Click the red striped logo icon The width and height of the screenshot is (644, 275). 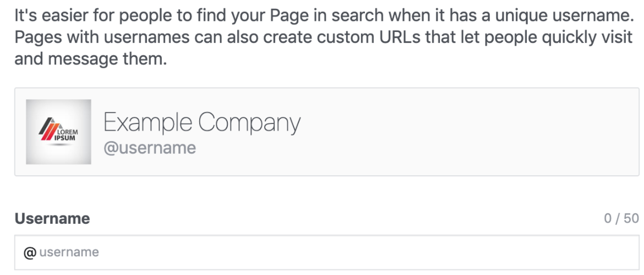(47, 130)
